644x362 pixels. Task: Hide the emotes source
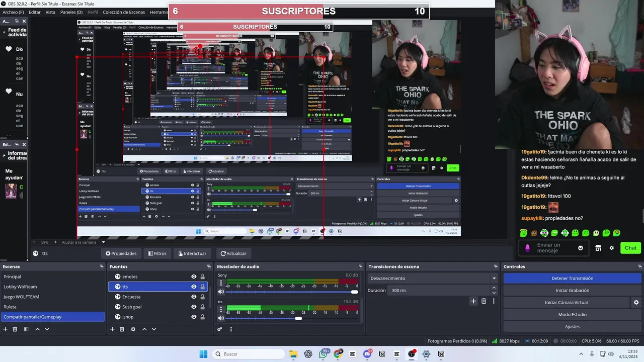(x=194, y=277)
